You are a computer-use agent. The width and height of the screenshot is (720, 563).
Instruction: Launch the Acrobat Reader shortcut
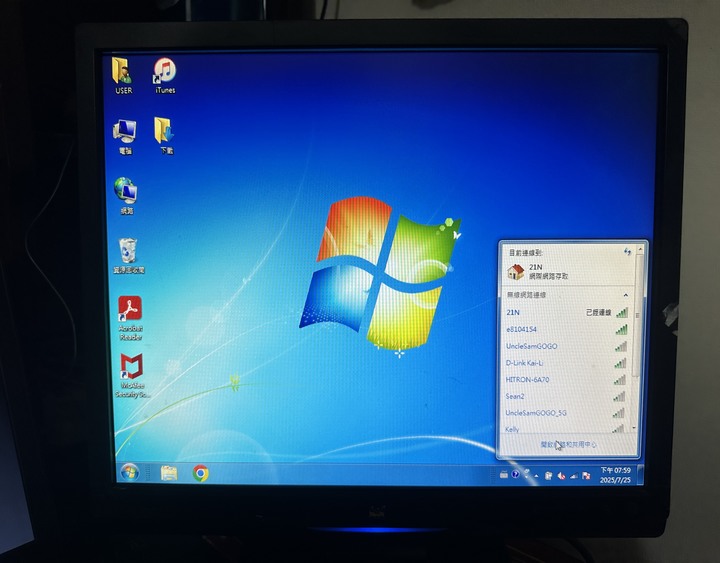130,318
